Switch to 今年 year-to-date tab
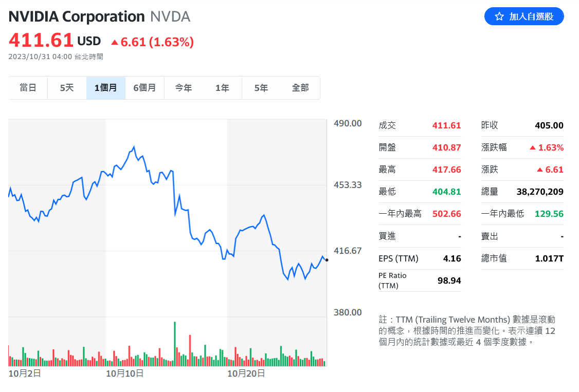The image size is (579, 392). [184, 88]
